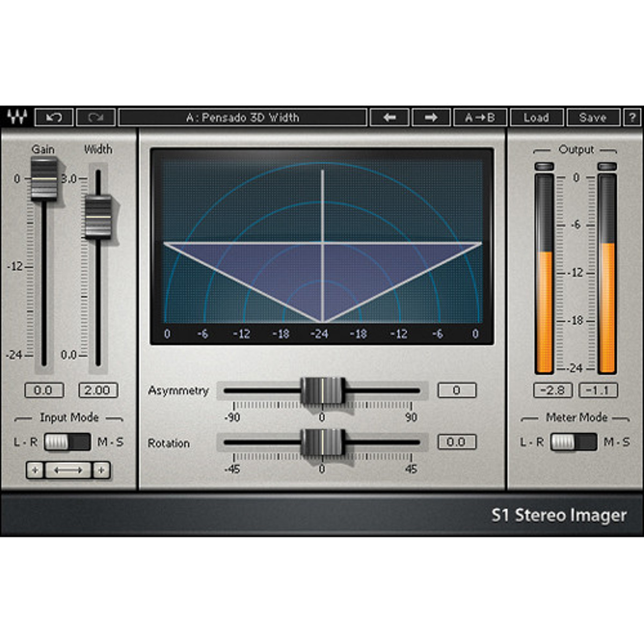The image size is (644, 644).
Task: Click the Rotation slider handle
Action: click(x=322, y=442)
